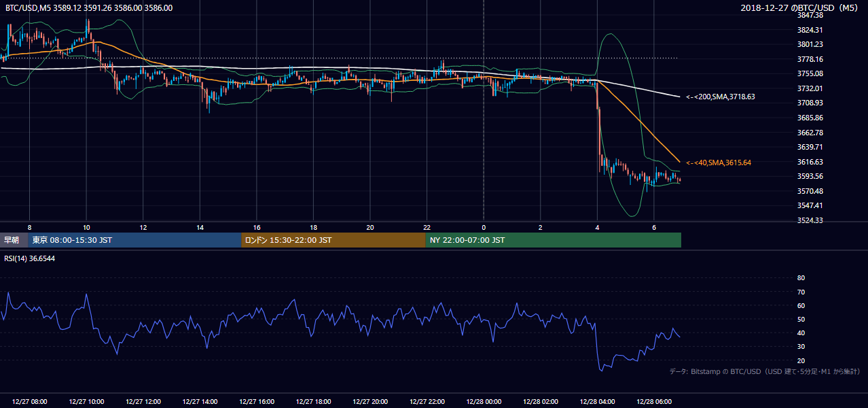868x408 pixels.
Task: Click the 12/27 08:00 date label
Action: click(29, 402)
